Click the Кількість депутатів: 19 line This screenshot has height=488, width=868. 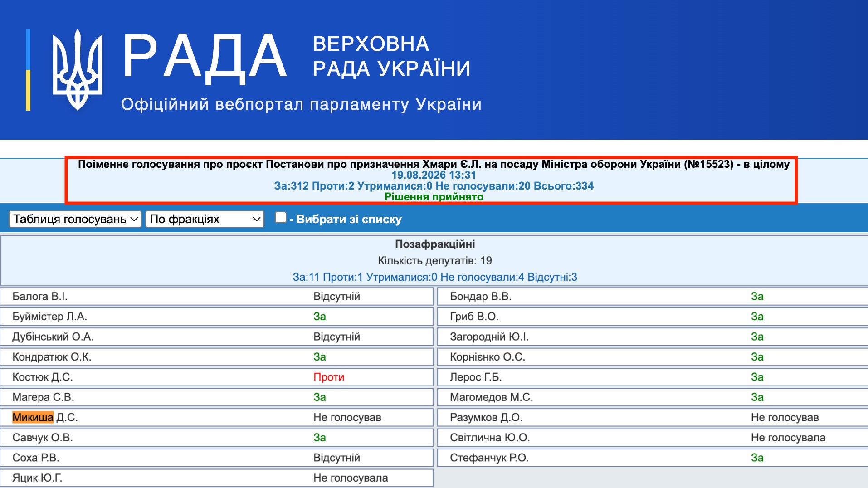coord(435,261)
